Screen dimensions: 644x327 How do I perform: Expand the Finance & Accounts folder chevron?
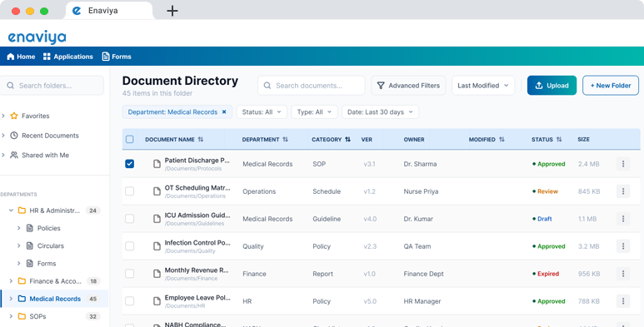(x=11, y=281)
